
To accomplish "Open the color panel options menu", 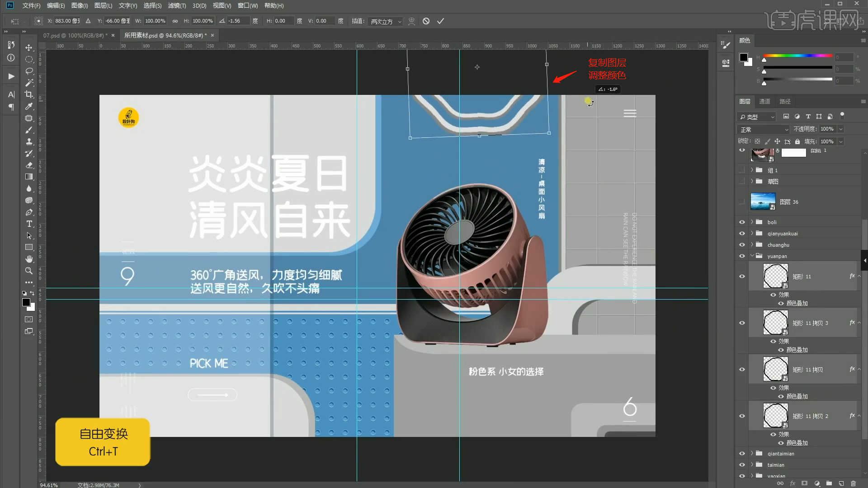I will click(863, 41).
